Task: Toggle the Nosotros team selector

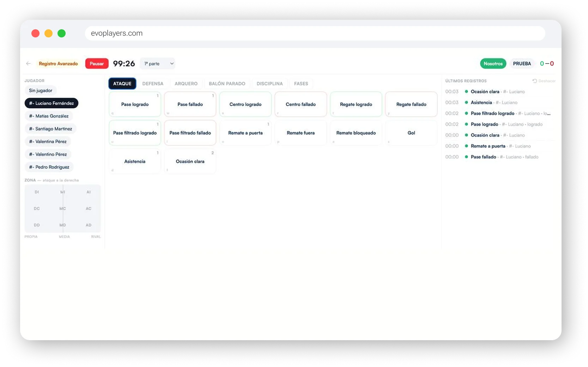Action: pyautogui.click(x=493, y=64)
